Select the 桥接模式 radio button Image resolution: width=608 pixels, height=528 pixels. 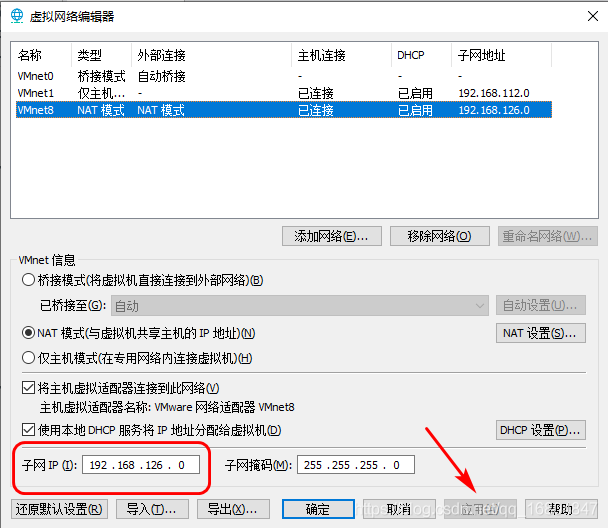pos(28,280)
